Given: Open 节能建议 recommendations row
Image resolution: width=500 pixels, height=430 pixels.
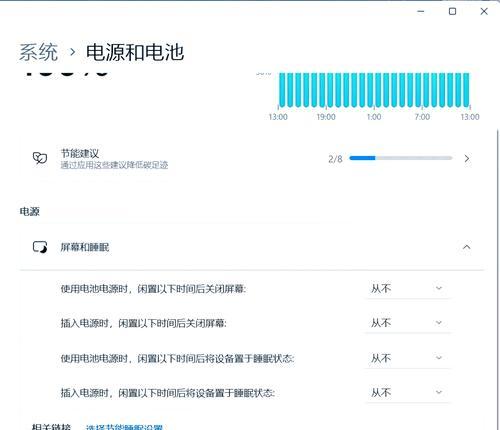Looking at the screenshot, I should tap(252, 158).
